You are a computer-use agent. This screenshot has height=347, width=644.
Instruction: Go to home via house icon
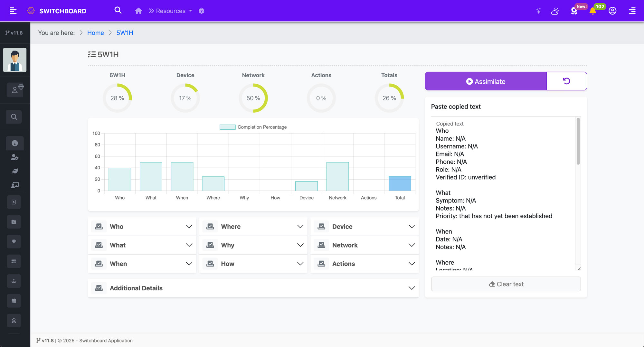click(x=138, y=11)
